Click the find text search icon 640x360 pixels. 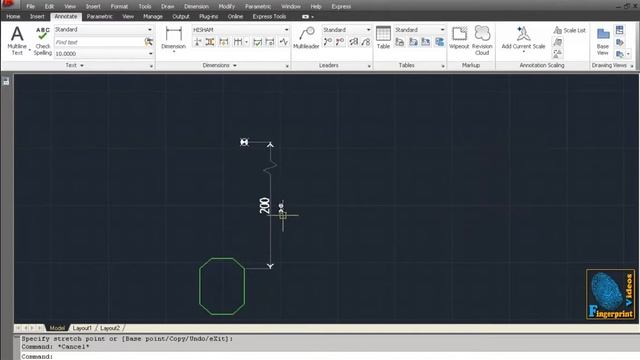149,42
